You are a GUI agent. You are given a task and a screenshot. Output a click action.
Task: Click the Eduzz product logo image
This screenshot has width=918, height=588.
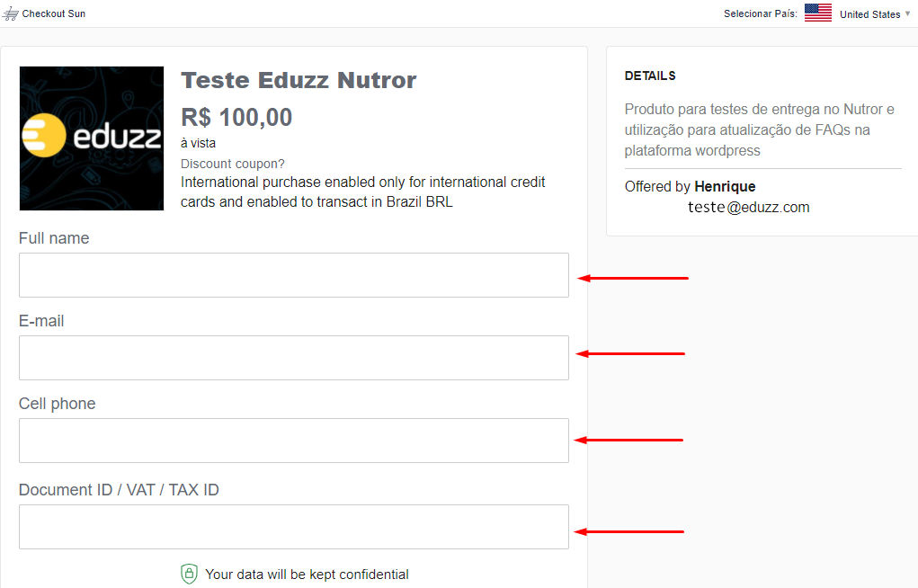pos(92,138)
